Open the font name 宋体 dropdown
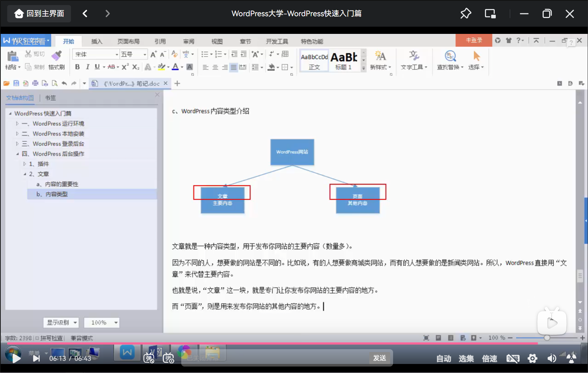This screenshot has width=588, height=373. tap(117, 55)
